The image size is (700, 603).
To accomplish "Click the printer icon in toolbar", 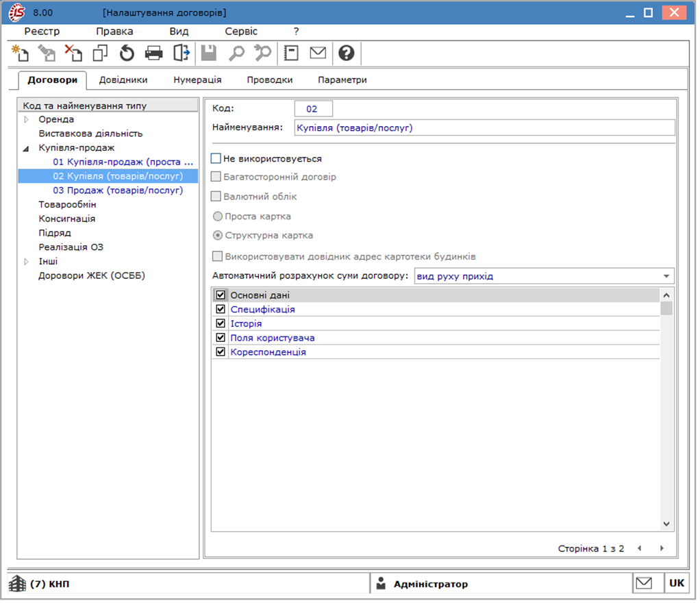I will click(154, 53).
